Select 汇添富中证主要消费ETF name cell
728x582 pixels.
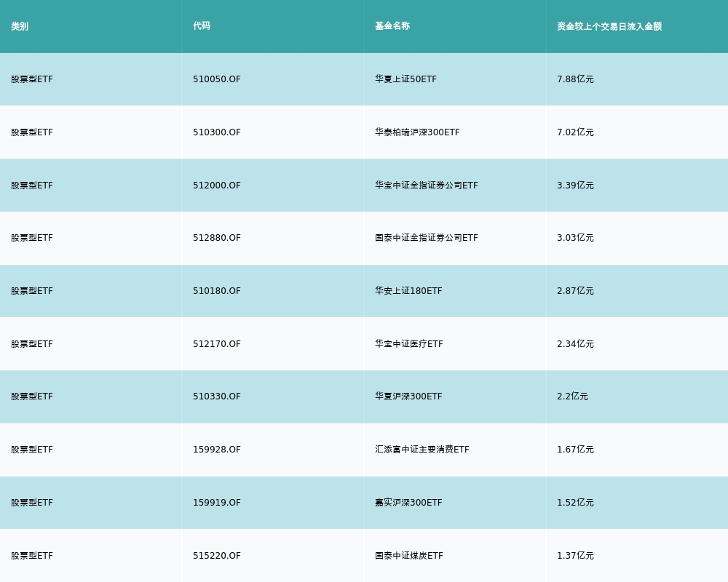422,450
